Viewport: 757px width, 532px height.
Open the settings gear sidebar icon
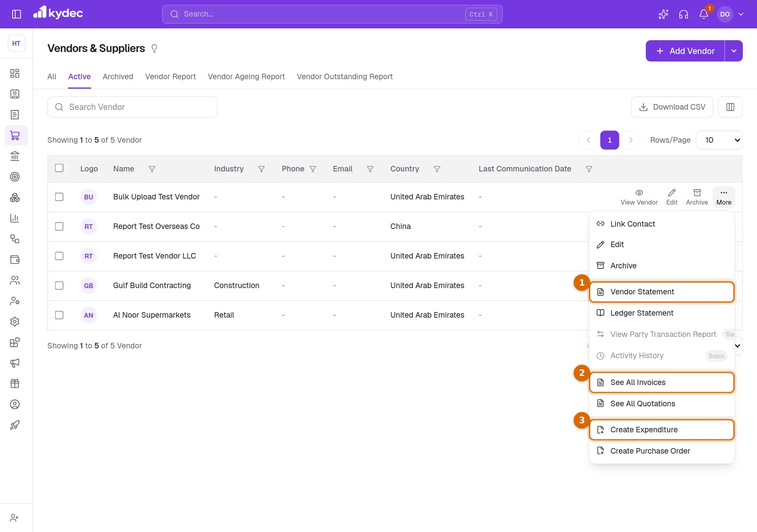(15, 322)
